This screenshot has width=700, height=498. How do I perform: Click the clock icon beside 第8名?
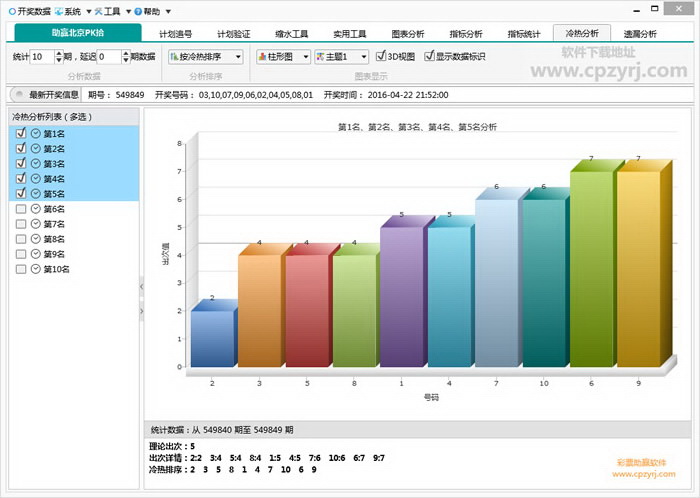[x=36, y=239]
